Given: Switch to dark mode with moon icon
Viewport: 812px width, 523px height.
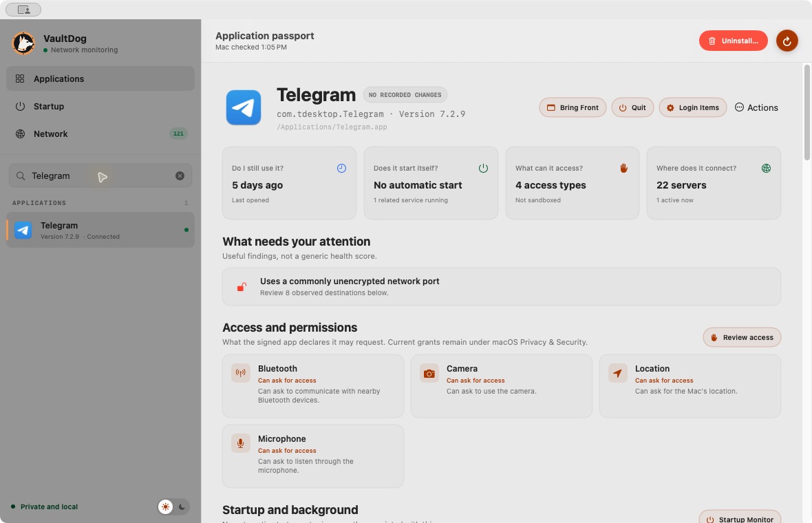Looking at the screenshot, I should click(182, 507).
